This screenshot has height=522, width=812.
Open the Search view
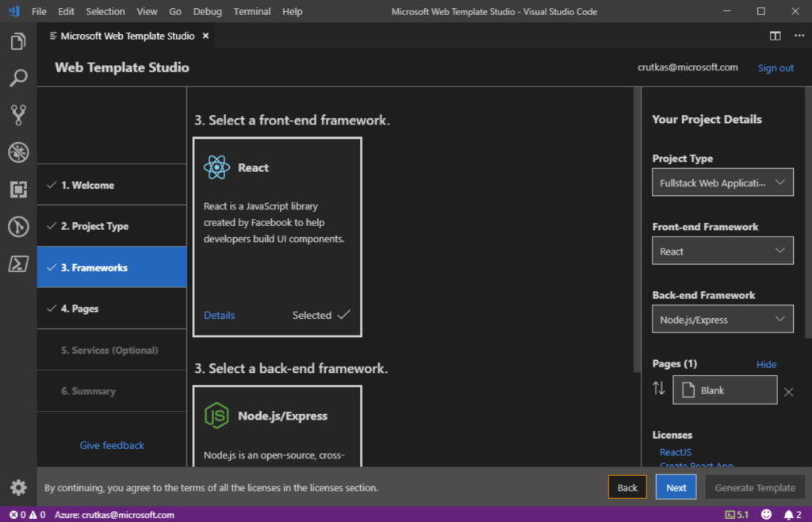tap(17, 78)
